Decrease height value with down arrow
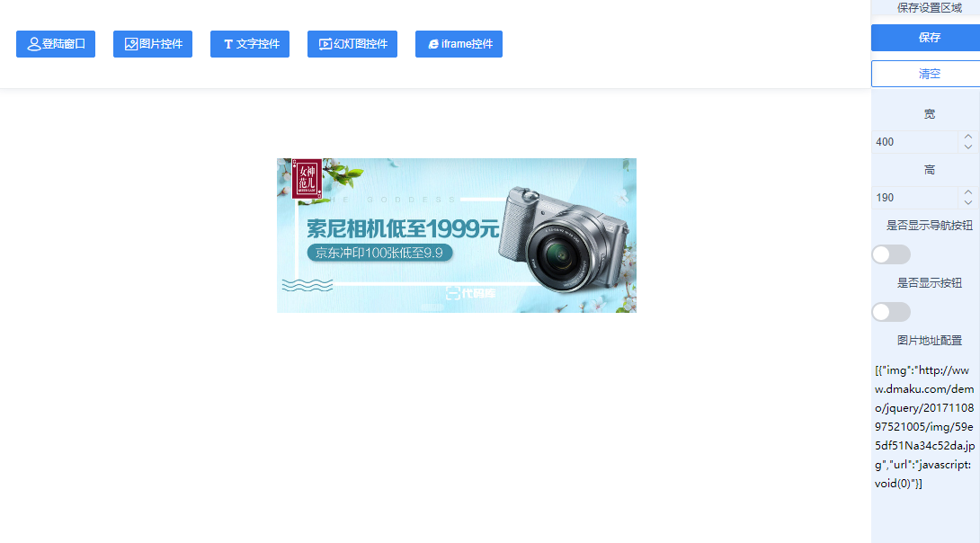This screenshot has width=980, height=543. [x=968, y=203]
